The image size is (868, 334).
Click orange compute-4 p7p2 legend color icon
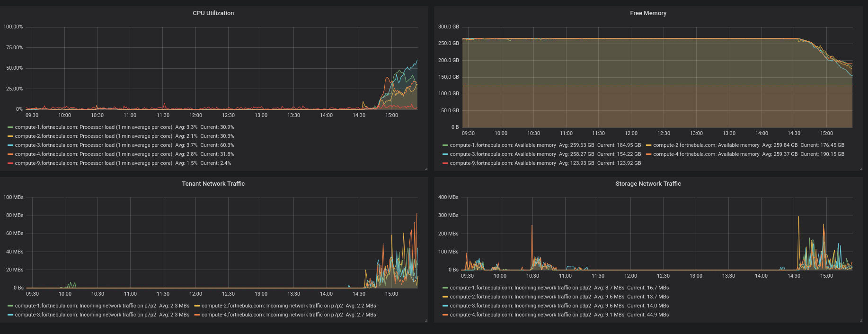coord(197,315)
